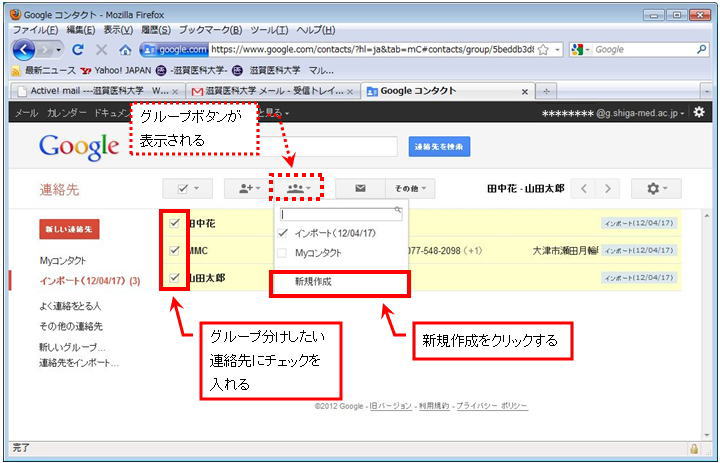Click 連絡先をインポート... in sidebar
This screenshot has width=720, height=463.
79,363
